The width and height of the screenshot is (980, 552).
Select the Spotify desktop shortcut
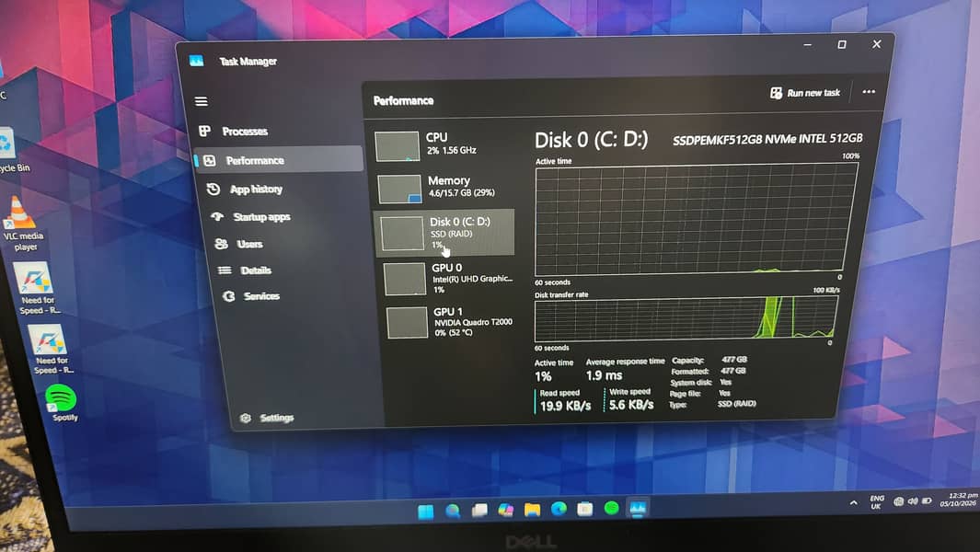62,403
